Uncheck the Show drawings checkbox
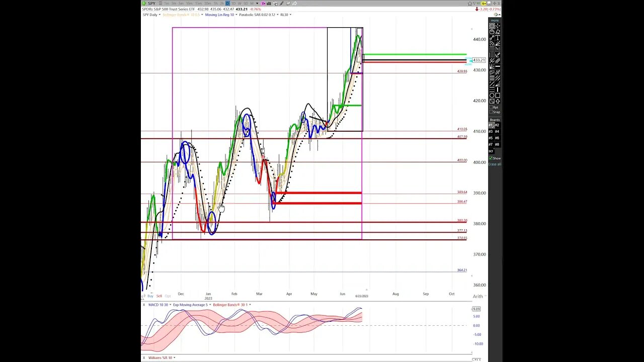 click(492, 158)
